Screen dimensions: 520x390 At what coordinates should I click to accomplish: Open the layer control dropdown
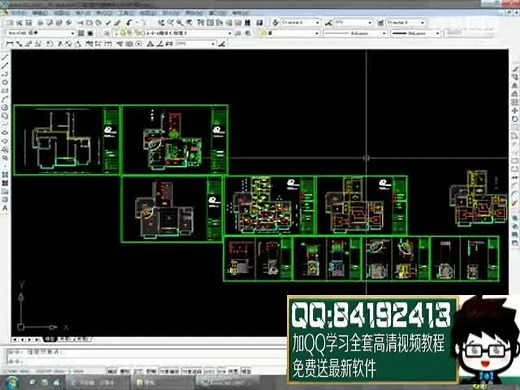[x=173, y=33]
